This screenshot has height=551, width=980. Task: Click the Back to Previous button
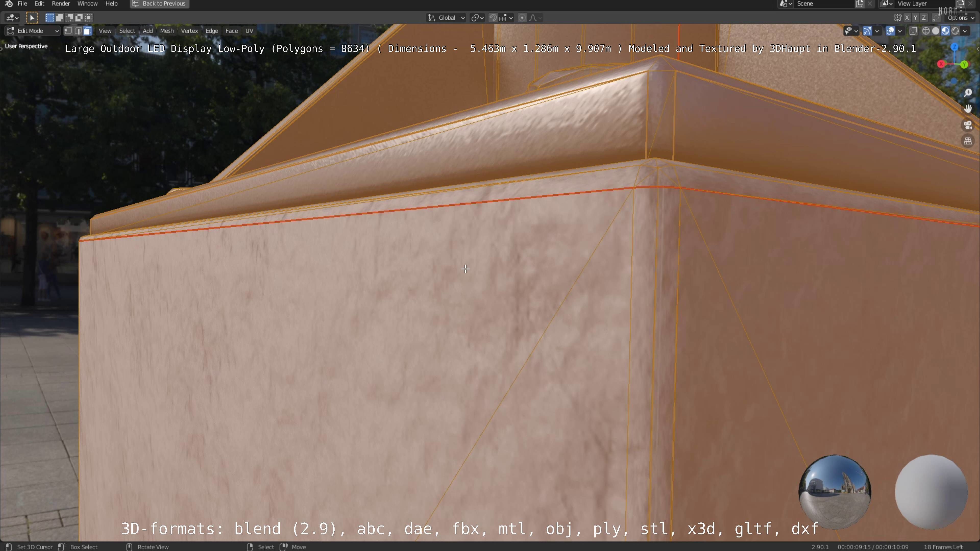click(160, 4)
